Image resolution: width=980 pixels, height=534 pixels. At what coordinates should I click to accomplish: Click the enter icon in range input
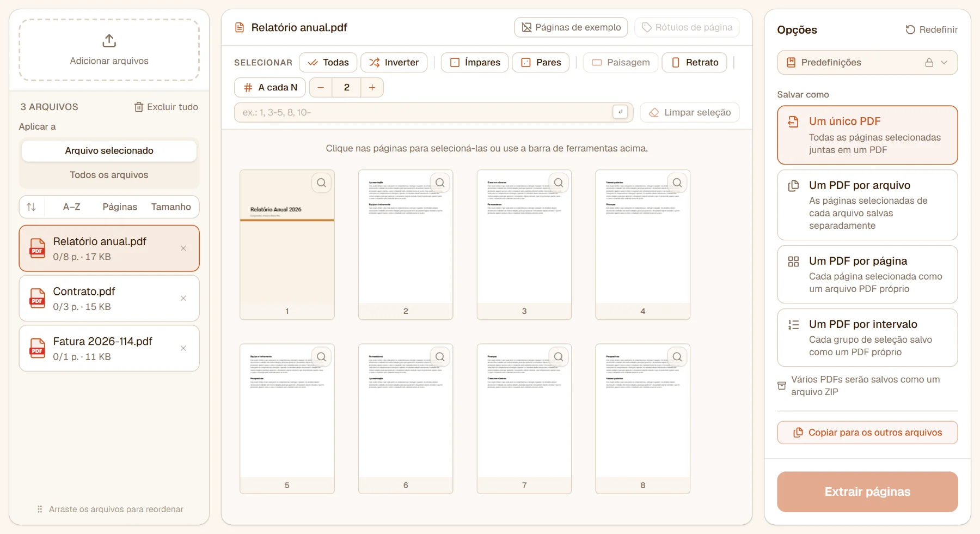[620, 112]
